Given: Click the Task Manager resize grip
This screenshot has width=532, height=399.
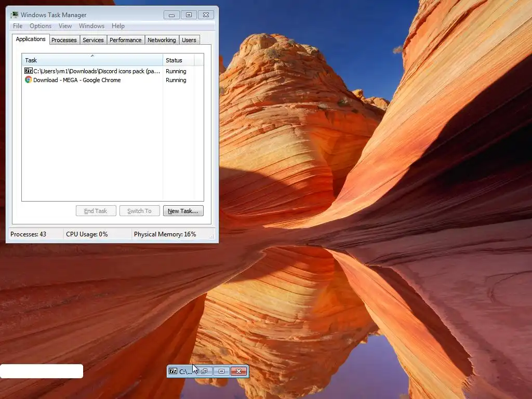Looking at the screenshot, I should [212, 236].
